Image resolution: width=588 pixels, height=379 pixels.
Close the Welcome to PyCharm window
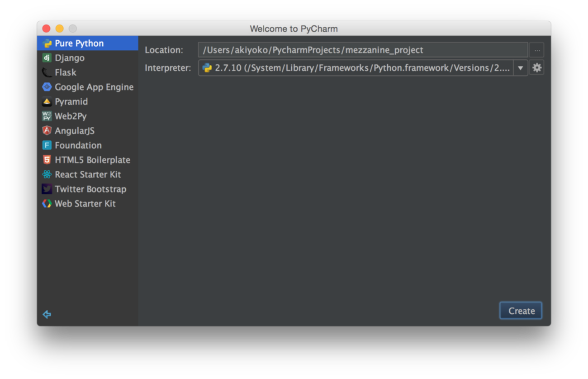[46, 29]
